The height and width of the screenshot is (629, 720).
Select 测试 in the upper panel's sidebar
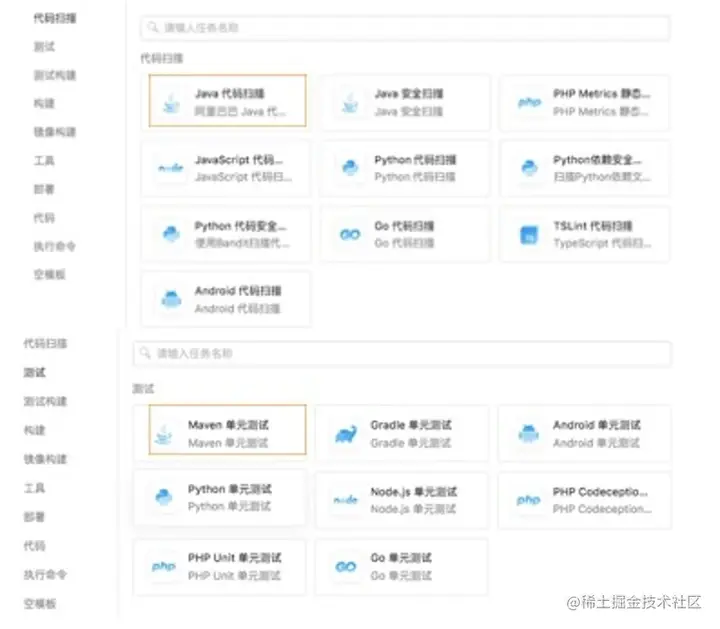pyautogui.click(x=45, y=47)
